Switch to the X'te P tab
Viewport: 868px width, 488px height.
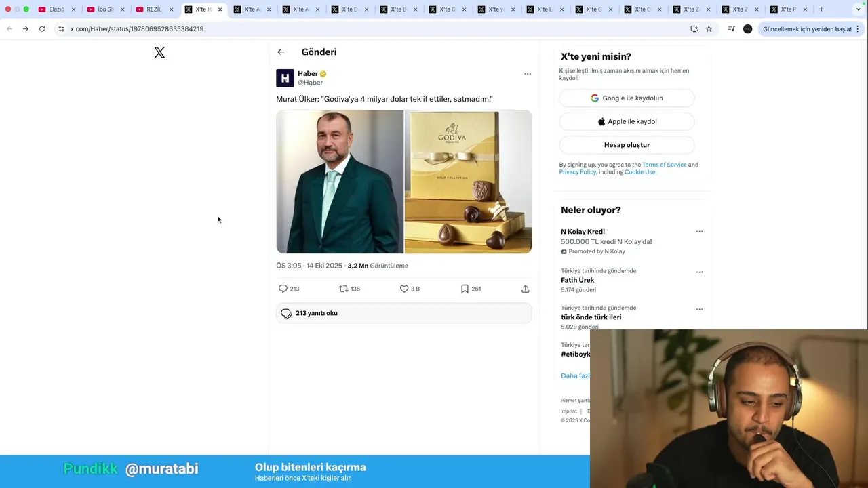[789, 9]
